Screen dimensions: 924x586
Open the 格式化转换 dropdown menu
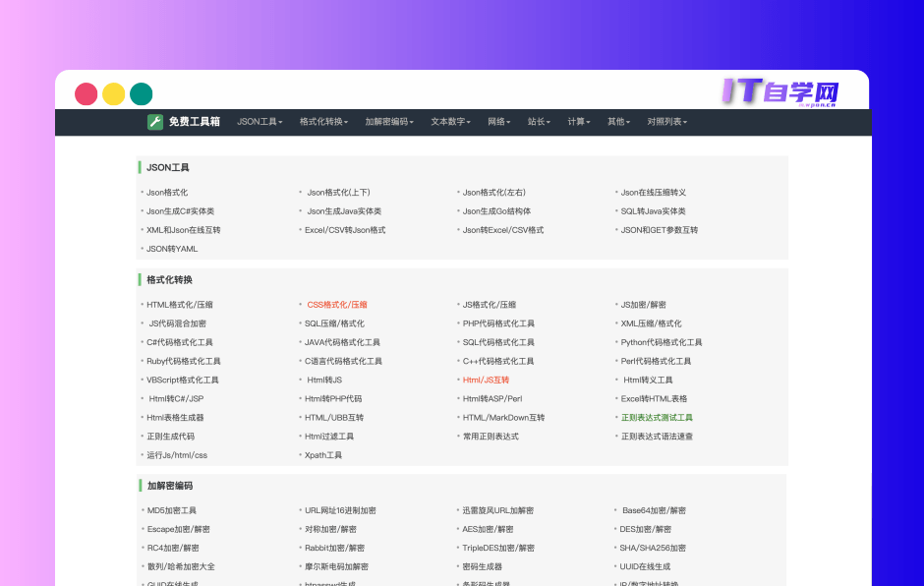tap(323, 122)
